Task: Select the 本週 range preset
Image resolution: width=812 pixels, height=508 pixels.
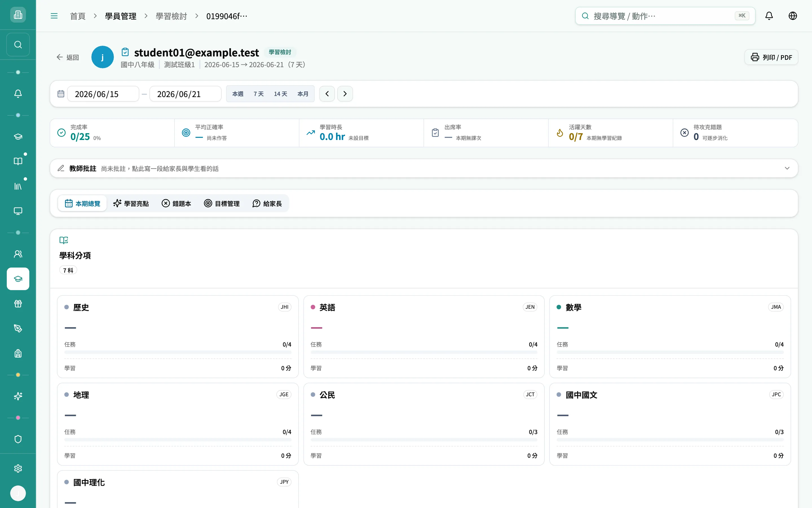Action: point(238,94)
